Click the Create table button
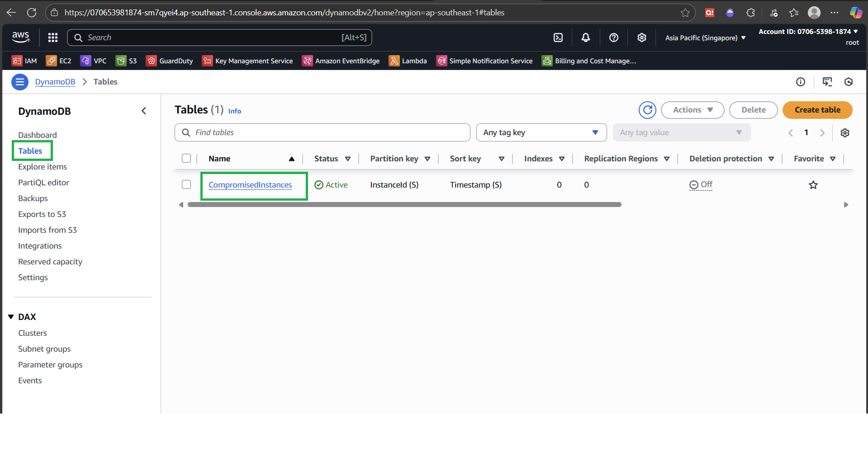 tap(817, 110)
